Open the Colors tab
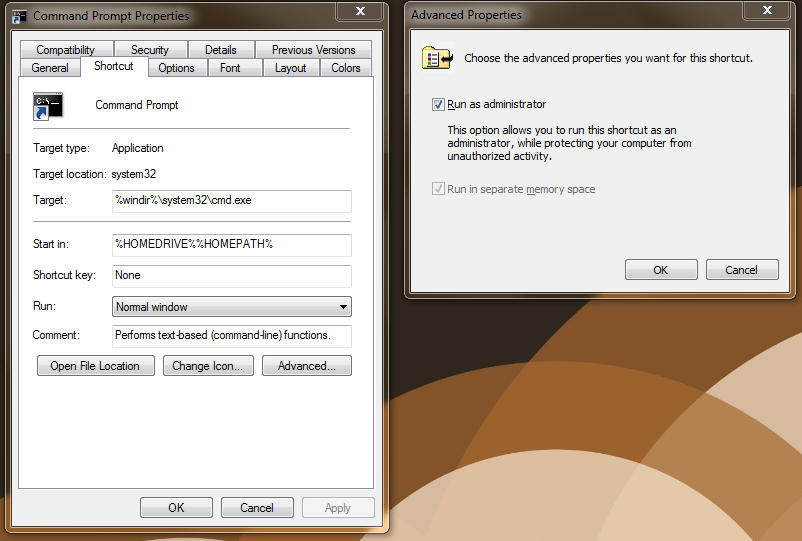Screen dimensions: 802x541 click(346, 68)
